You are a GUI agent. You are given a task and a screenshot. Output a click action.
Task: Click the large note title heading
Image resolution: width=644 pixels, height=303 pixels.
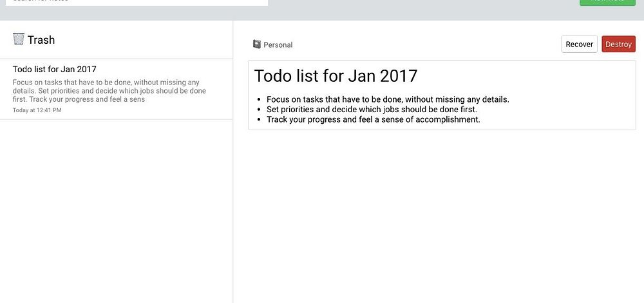[336, 76]
